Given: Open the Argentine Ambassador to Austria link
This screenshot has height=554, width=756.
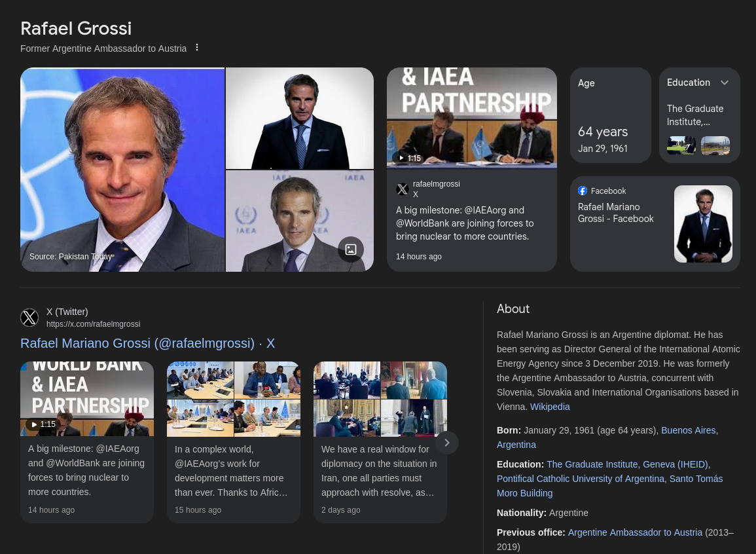Looking at the screenshot, I should click(635, 532).
